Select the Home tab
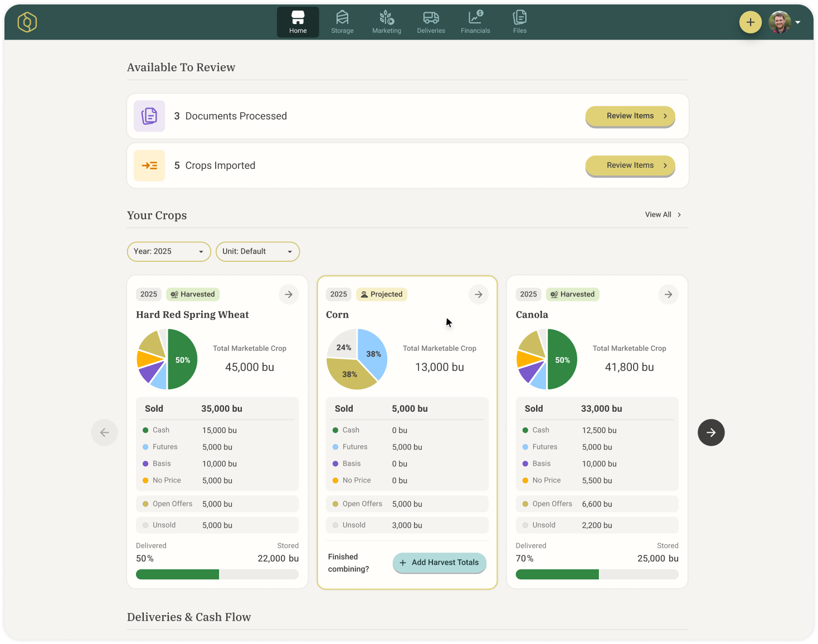818x644 pixels. [x=298, y=22]
